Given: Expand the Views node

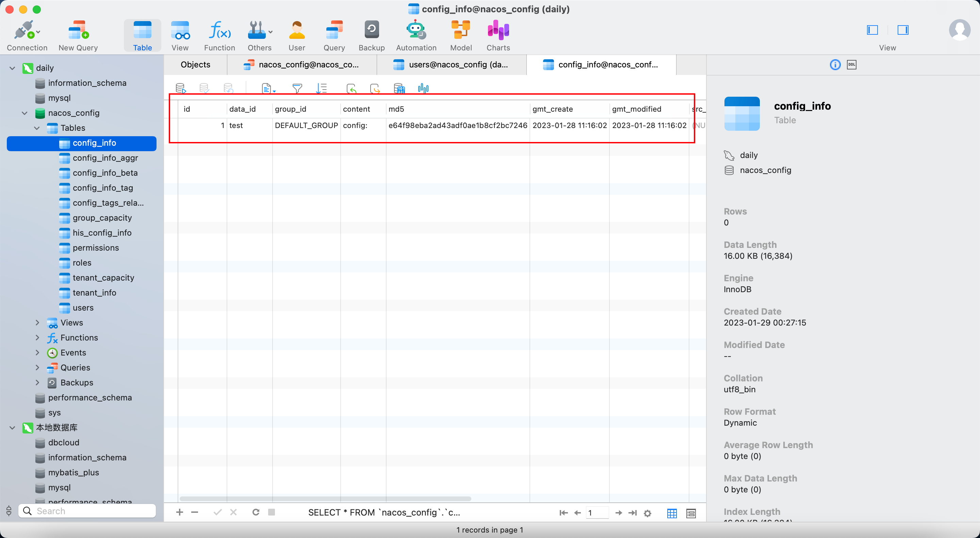Looking at the screenshot, I should click(37, 322).
